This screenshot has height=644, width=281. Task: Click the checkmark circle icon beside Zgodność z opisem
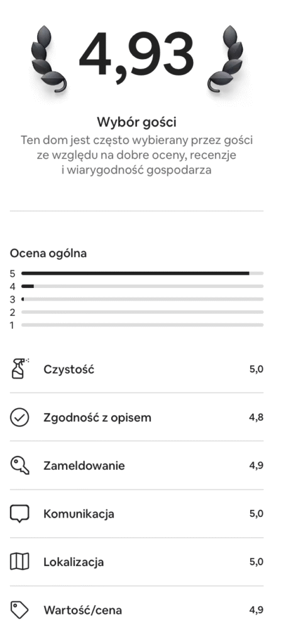pyautogui.click(x=19, y=418)
